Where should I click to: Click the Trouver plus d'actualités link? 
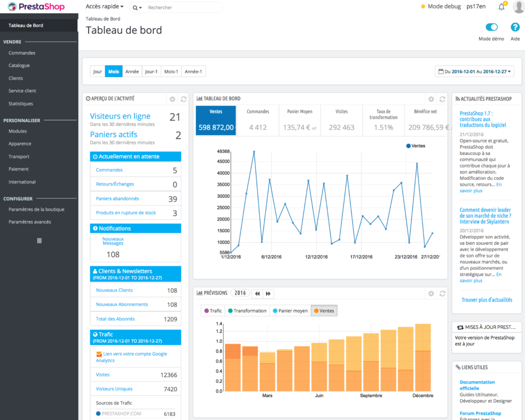pos(487,300)
